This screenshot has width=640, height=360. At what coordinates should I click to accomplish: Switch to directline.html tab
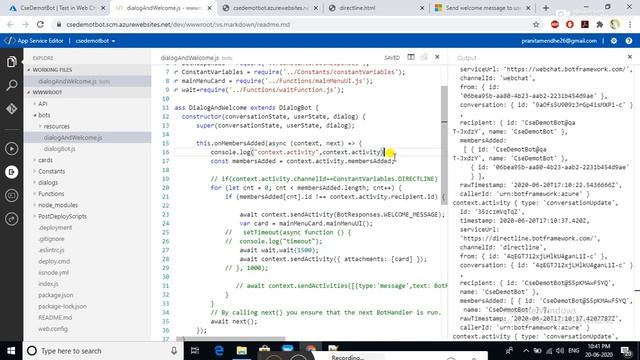point(376,8)
